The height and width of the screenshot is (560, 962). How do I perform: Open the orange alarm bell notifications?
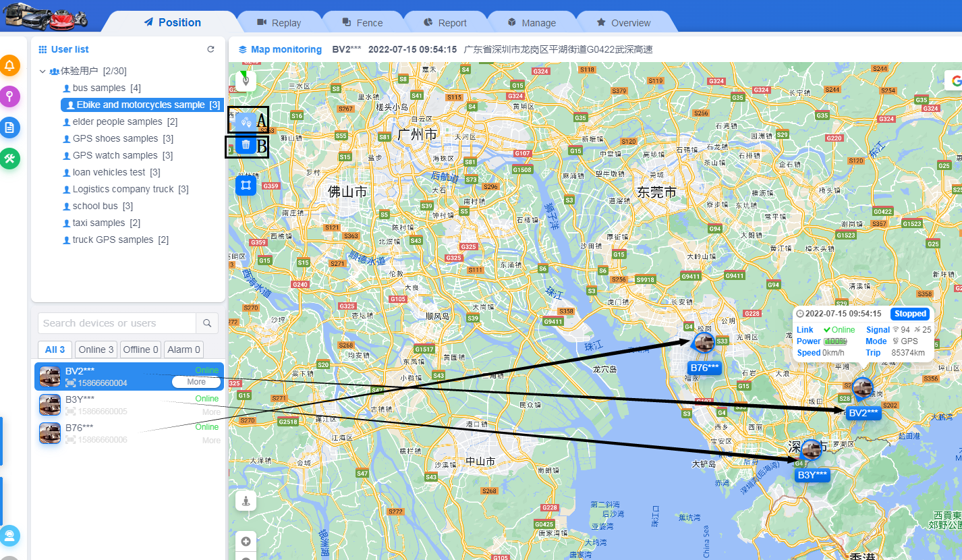[x=9, y=65]
